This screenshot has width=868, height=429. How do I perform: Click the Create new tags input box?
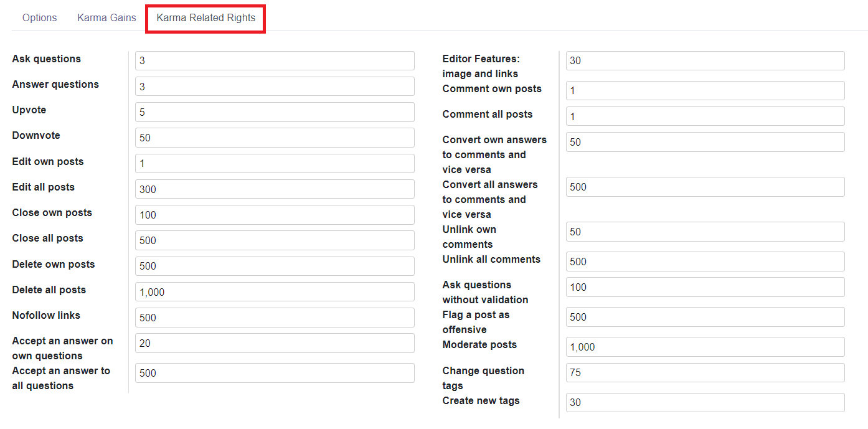coord(704,402)
